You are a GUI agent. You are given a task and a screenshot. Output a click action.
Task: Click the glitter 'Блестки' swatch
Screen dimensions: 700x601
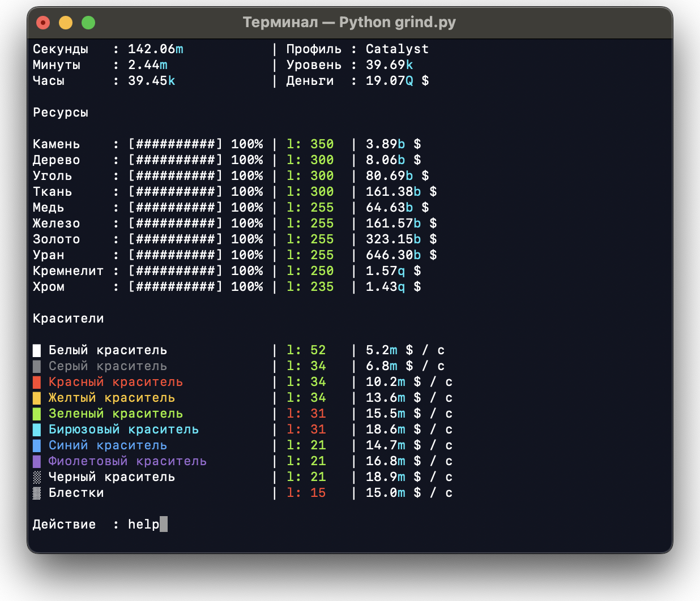[x=37, y=493]
